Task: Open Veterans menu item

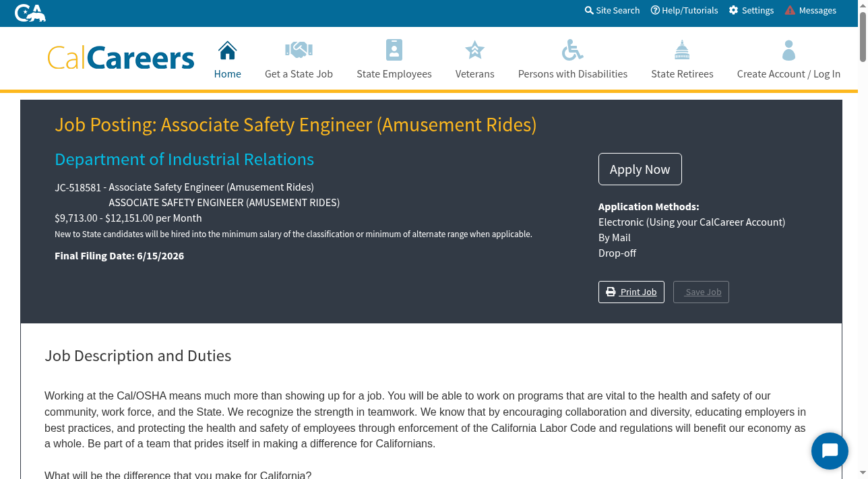Action: point(475,74)
